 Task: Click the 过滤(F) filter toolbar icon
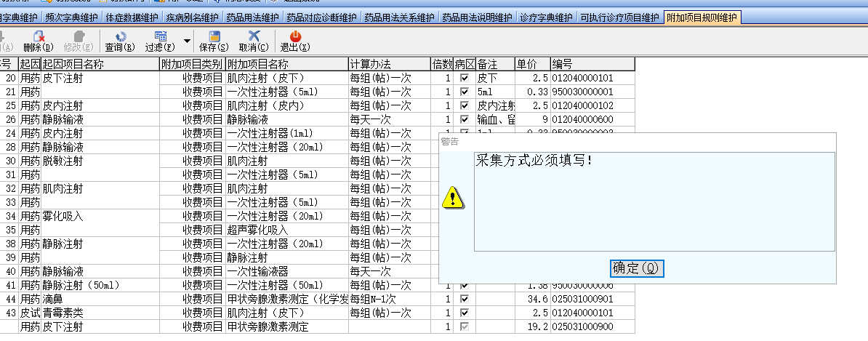click(x=161, y=36)
